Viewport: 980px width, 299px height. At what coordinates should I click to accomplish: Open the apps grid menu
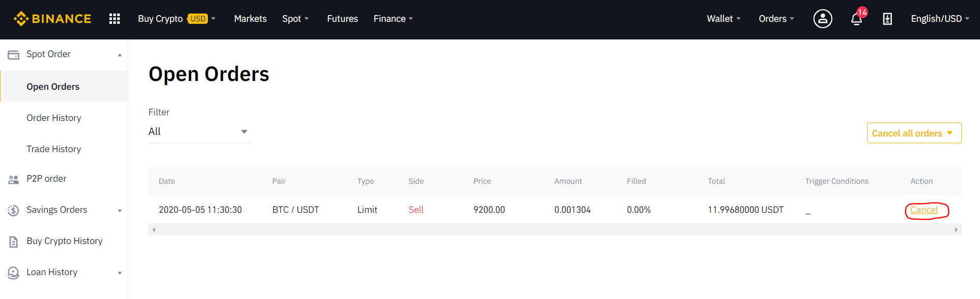click(x=114, y=18)
